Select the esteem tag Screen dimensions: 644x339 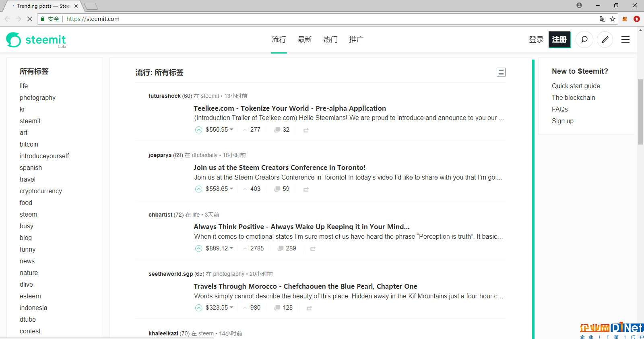[x=30, y=296]
